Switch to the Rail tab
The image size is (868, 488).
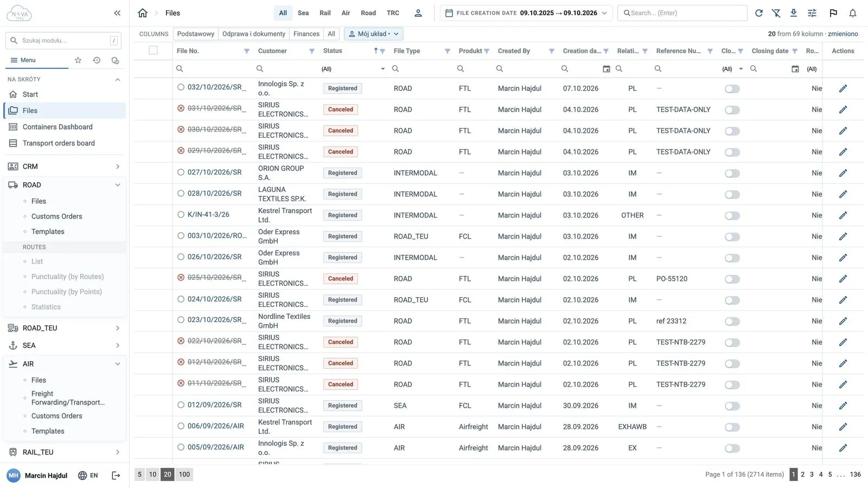click(325, 13)
